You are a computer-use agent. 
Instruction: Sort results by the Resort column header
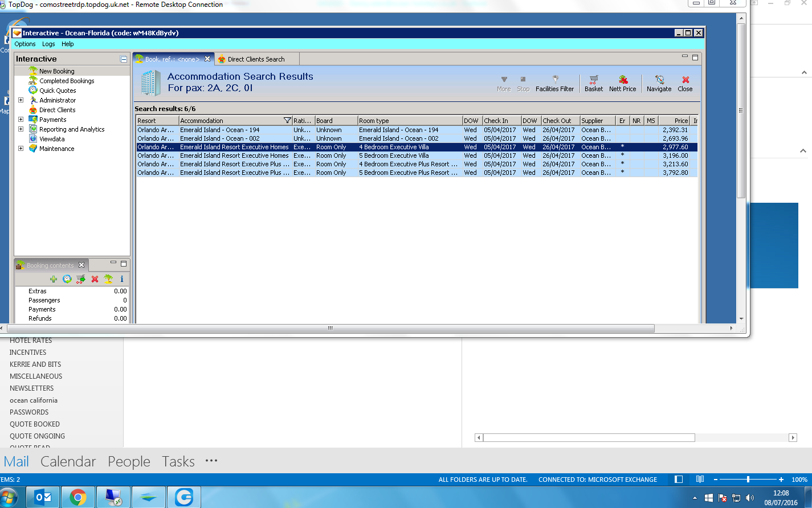tap(157, 121)
